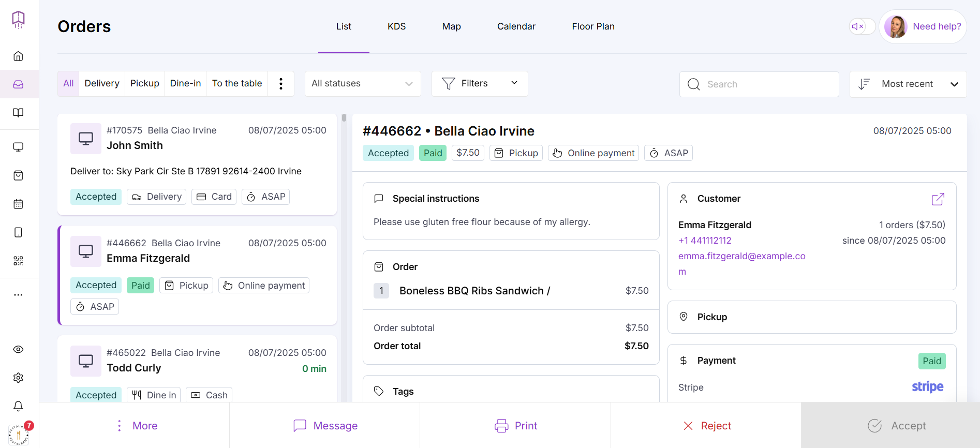This screenshot has height=448, width=980.
Task: Click the Boneless BBQ Ribs Sandwich item
Action: coord(474,291)
